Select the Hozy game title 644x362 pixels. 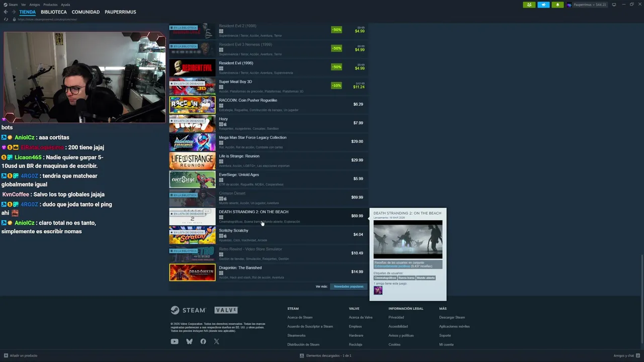pos(223,119)
